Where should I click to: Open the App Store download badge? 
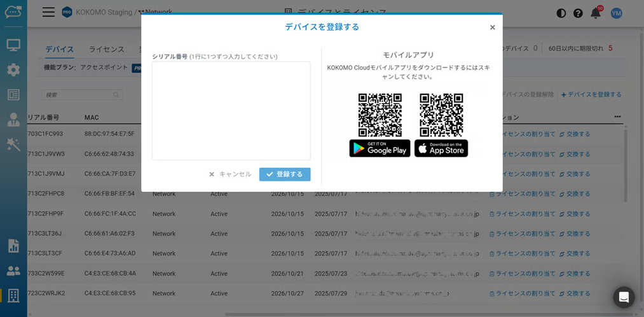441,148
